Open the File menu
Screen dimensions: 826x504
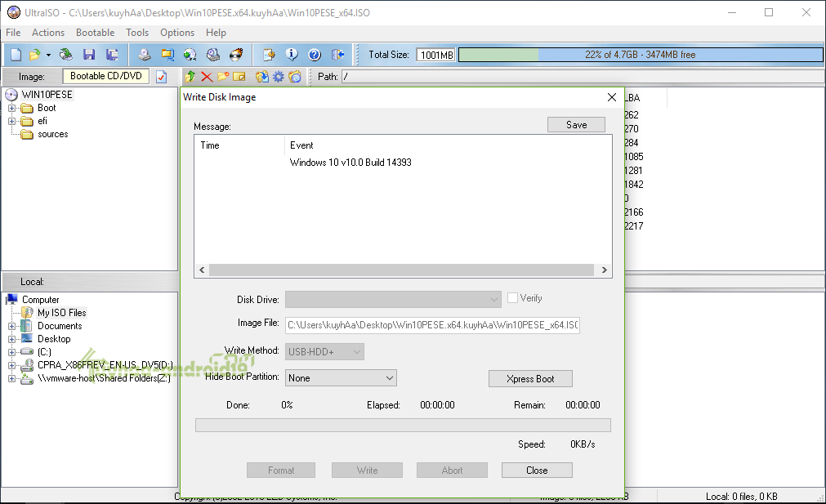pyautogui.click(x=13, y=33)
